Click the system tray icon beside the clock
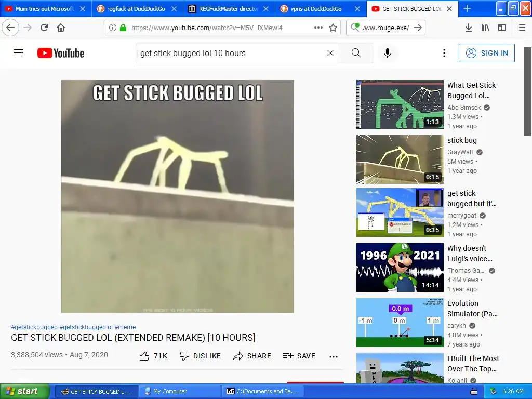The width and height of the screenshot is (532, 399). [x=494, y=391]
